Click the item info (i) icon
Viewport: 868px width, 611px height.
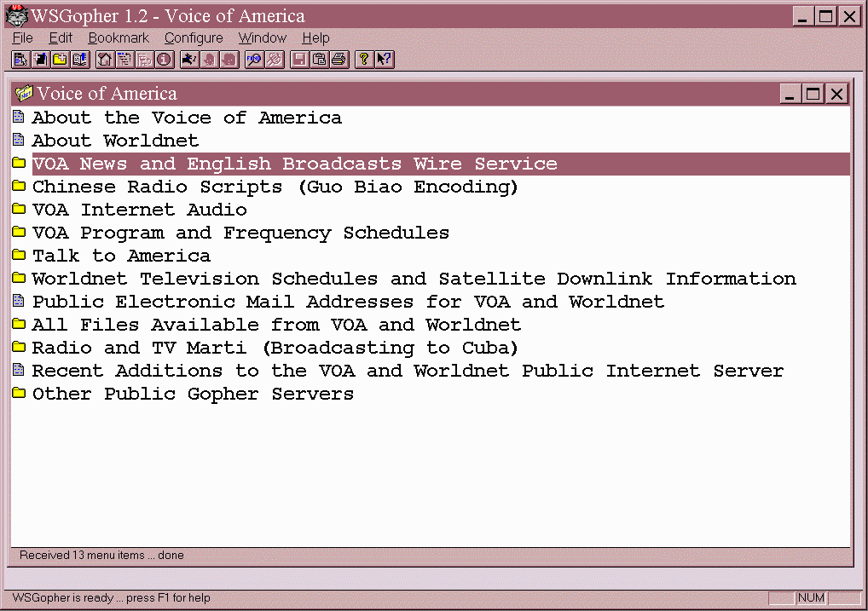[x=165, y=59]
